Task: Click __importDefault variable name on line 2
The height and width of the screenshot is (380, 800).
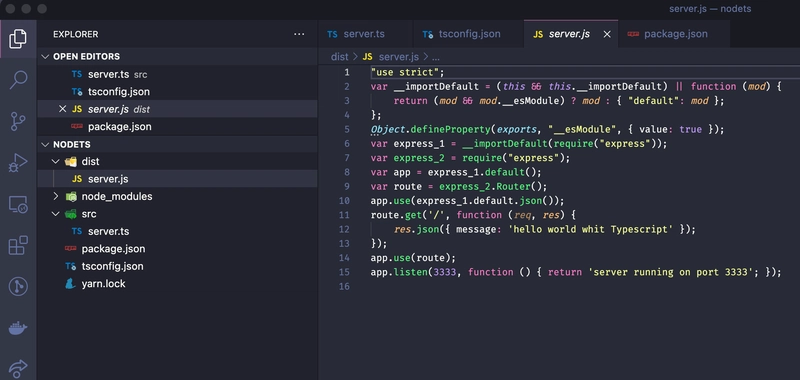Action: pos(436,87)
